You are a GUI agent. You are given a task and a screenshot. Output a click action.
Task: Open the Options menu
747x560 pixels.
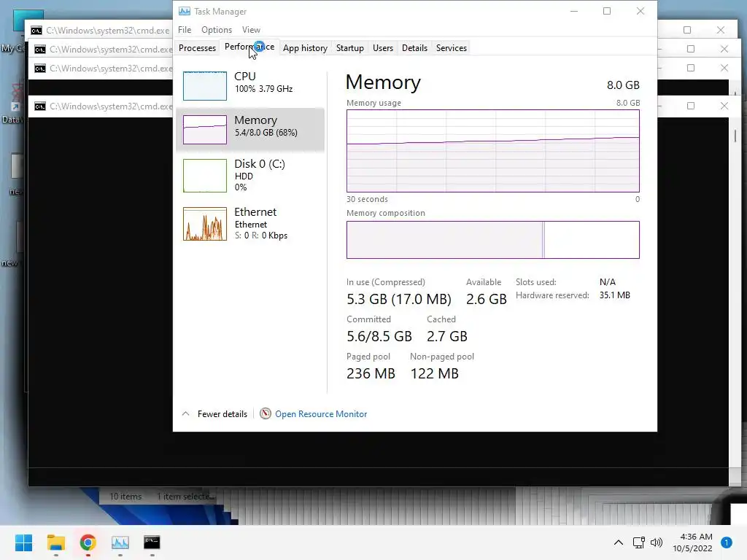[216, 29]
